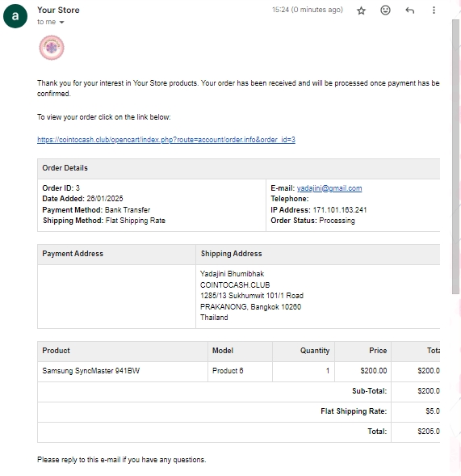Click the email timestamp 15:24
The width and height of the screenshot is (461, 476).
click(x=308, y=10)
